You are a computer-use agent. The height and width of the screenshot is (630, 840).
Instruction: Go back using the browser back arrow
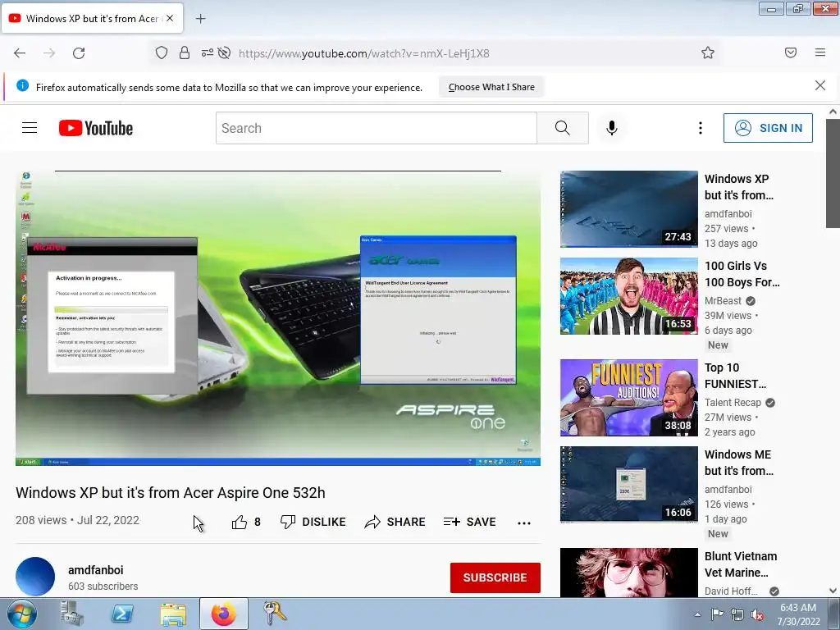(20, 53)
